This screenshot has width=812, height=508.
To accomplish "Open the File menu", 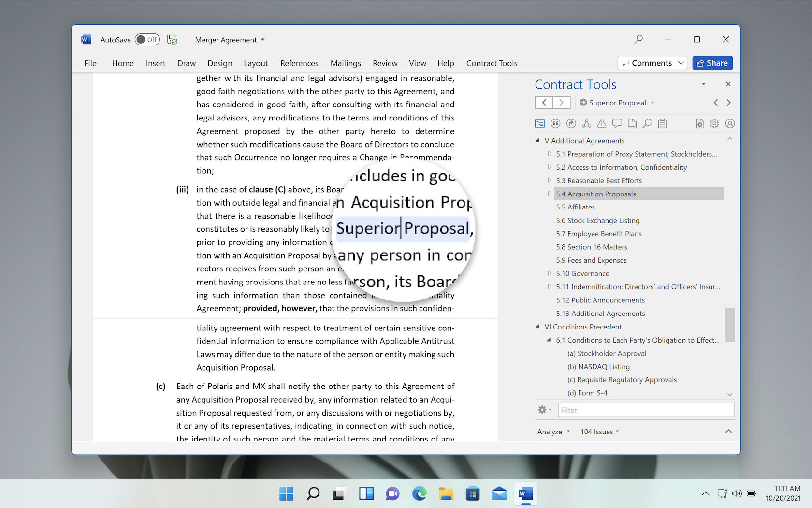I will [90, 63].
